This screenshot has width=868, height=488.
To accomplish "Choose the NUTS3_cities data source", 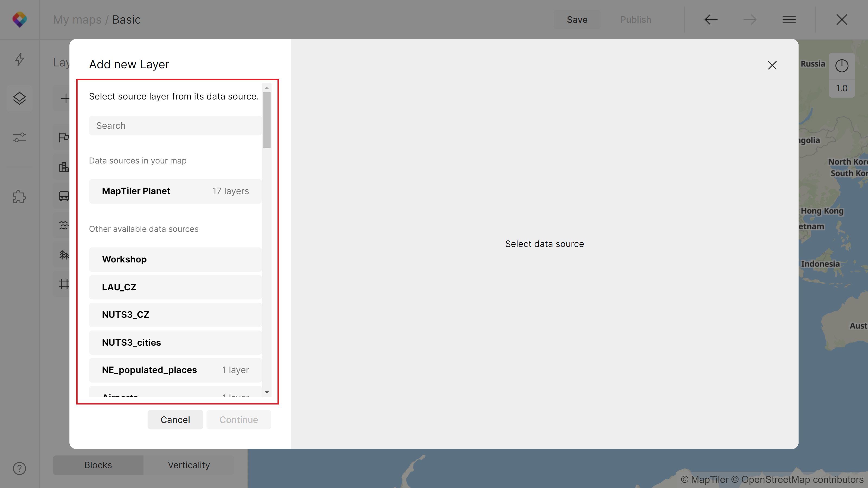I will point(175,342).
